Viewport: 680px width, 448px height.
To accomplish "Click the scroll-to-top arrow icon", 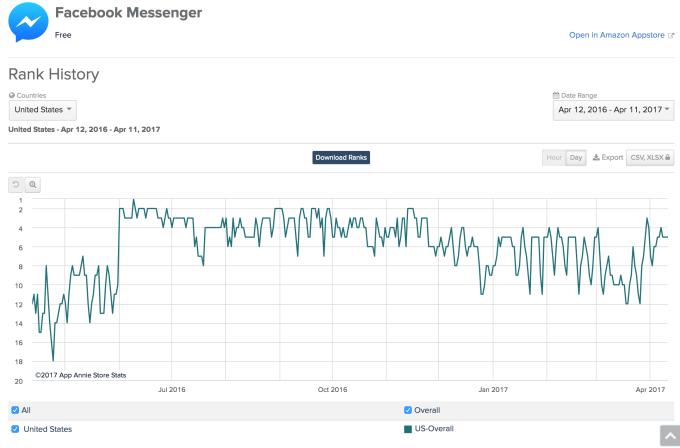I will click(670, 435).
